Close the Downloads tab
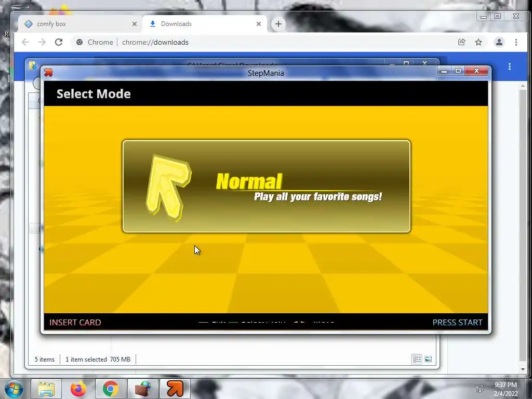Image resolution: width=532 pixels, height=399 pixels. 259,24
